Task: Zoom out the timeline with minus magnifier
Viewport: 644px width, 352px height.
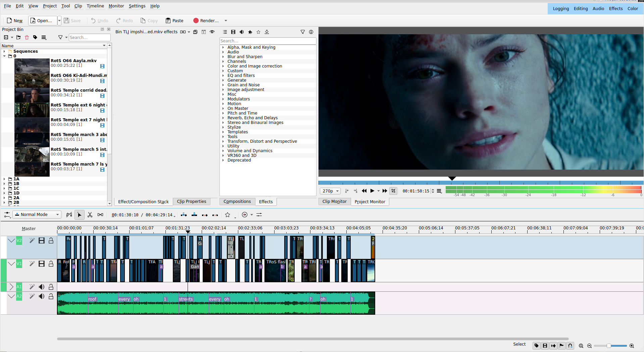Action: pos(589,346)
